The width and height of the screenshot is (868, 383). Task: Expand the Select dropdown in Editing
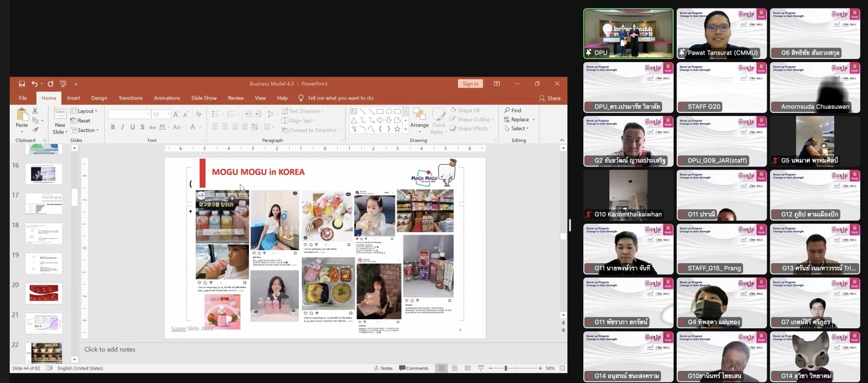point(517,129)
